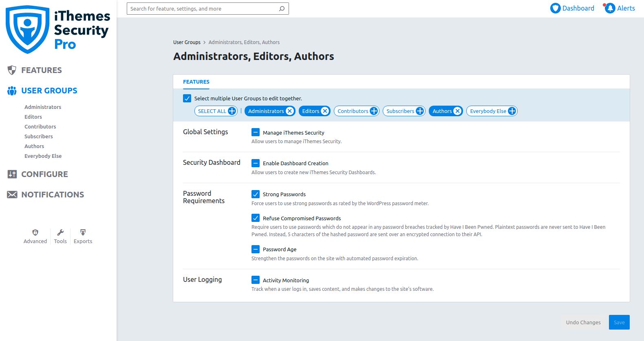Click the Configure sliders icon
Image resolution: width=644 pixels, height=341 pixels.
[x=12, y=174]
